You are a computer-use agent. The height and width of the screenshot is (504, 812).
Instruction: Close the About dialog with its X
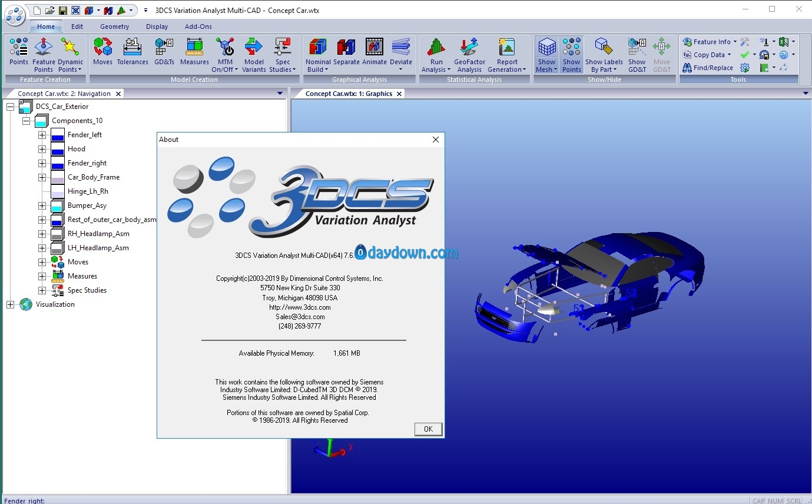[x=436, y=140]
